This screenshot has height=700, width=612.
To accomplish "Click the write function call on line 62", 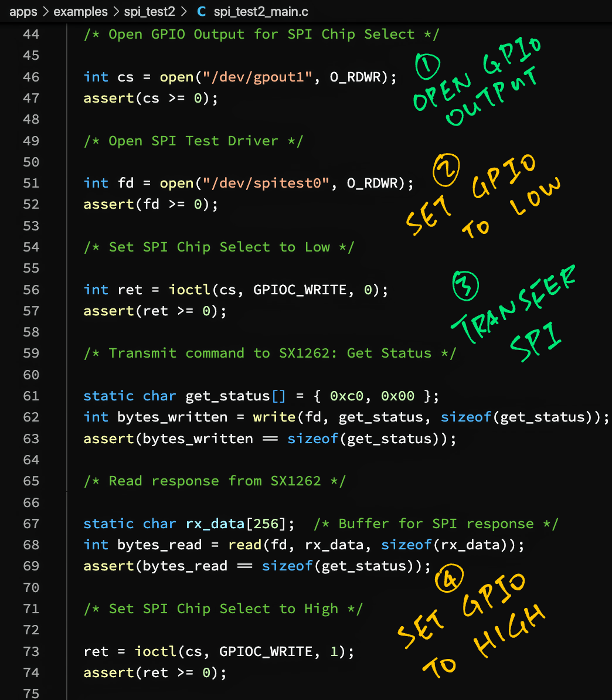I will coord(274,417).
